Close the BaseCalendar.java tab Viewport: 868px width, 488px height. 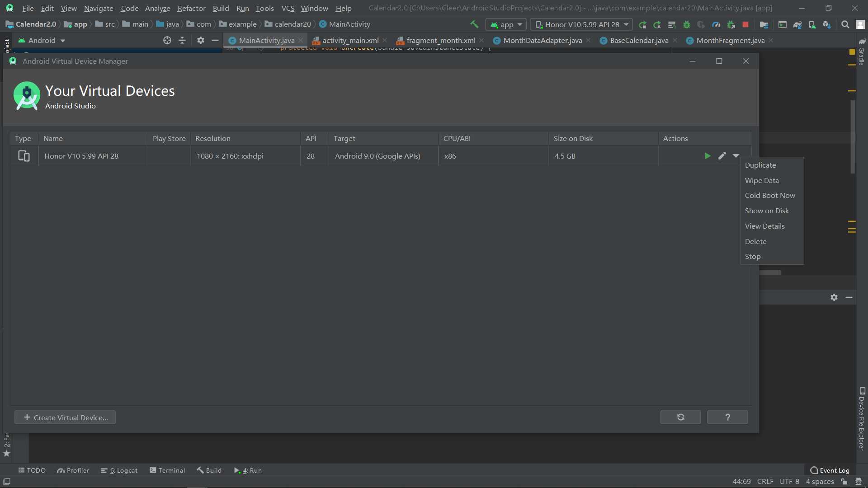click(675, 40)
